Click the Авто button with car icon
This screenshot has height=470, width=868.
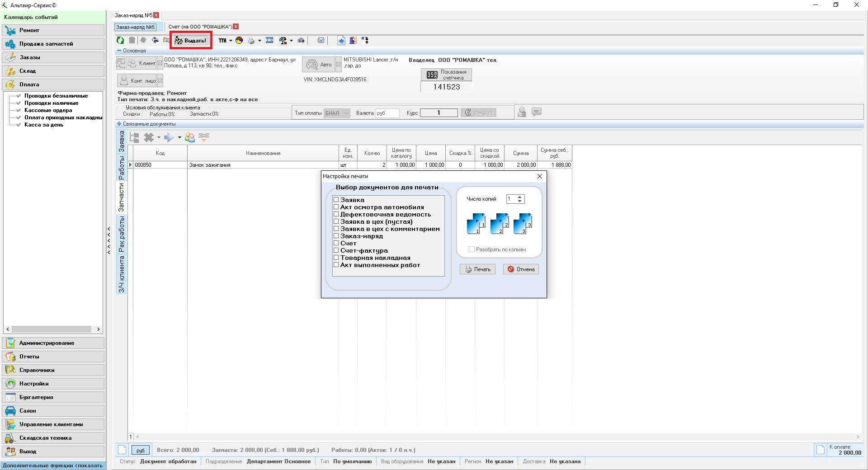coord(319,65)
